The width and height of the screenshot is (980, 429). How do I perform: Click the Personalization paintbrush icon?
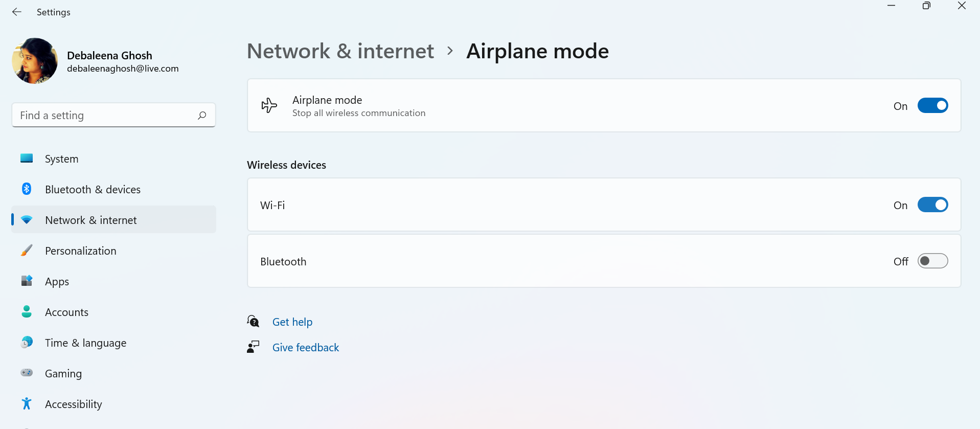(27, 251)
